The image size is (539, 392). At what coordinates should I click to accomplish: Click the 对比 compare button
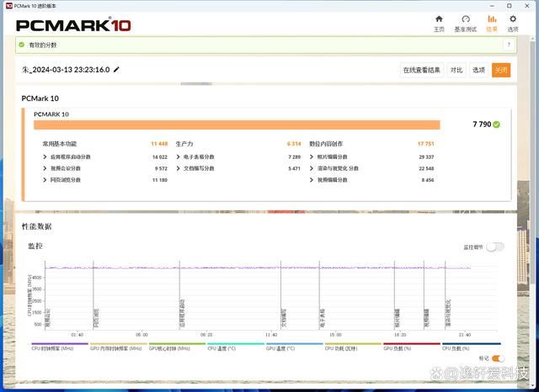456,71
